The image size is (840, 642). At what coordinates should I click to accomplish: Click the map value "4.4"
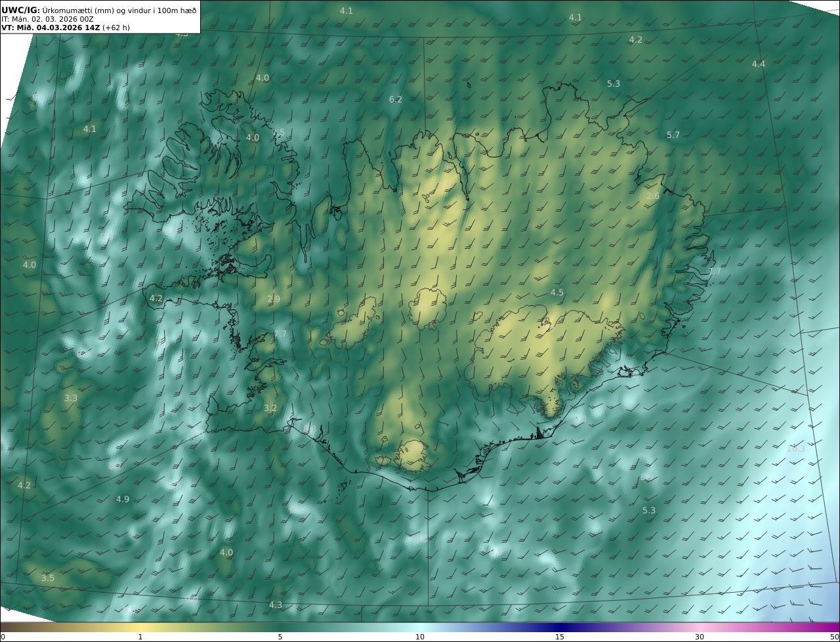758,64
